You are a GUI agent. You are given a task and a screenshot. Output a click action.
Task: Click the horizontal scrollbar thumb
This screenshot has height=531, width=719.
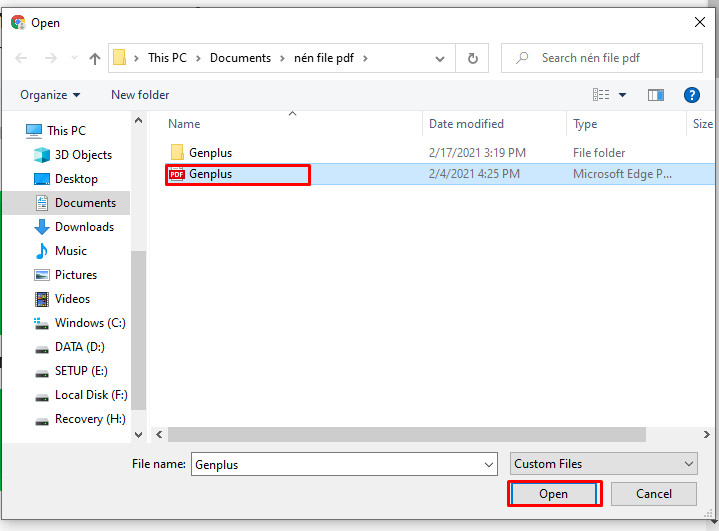point(407,434)
